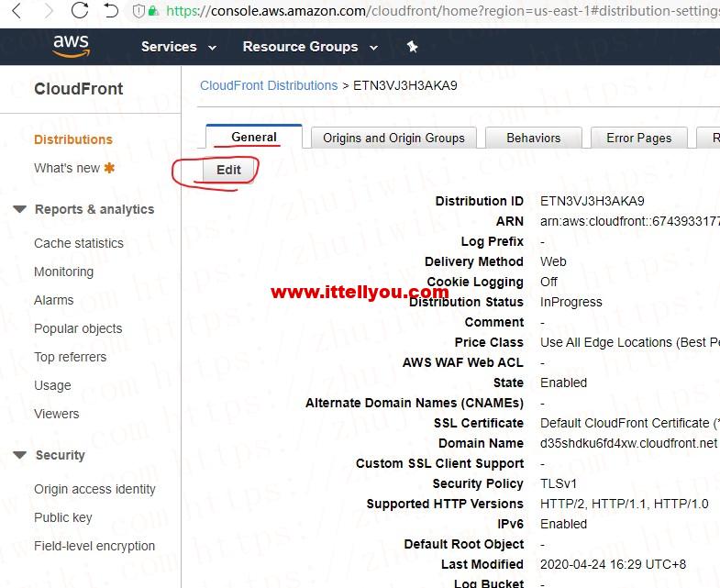Open the Error Pages tab
Screen dimensions: 720x588
click(638, 138)
